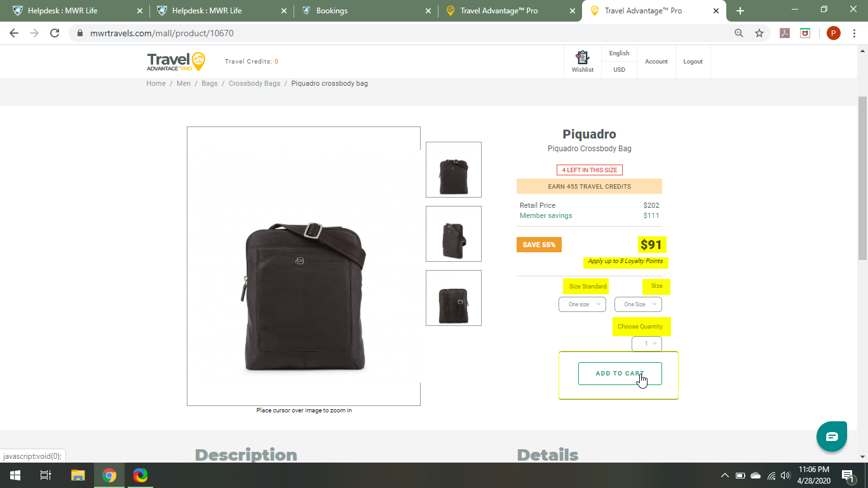Image resolution: width=868 pixels, height=488 pixels.
Task: Click the Travel Credits: 0 text
Action: pos(252,62)
